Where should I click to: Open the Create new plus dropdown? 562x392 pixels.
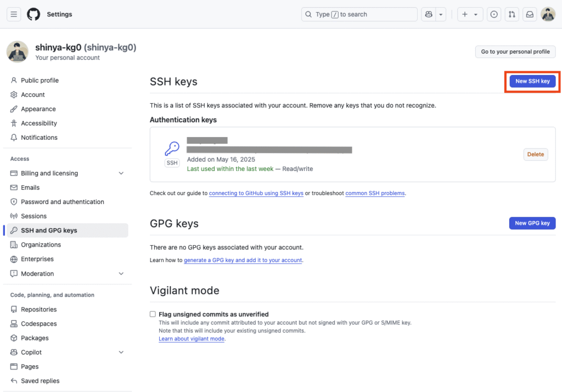click(x=470, y=14)
